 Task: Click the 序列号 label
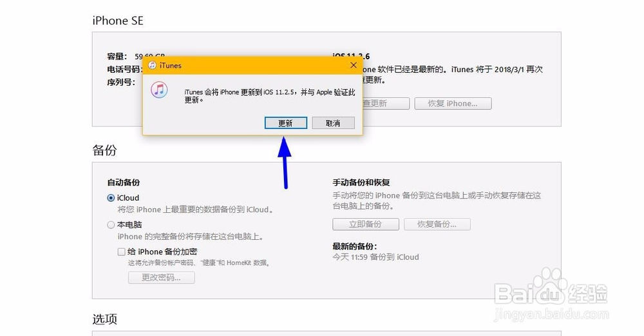click(x=121, y=82)
